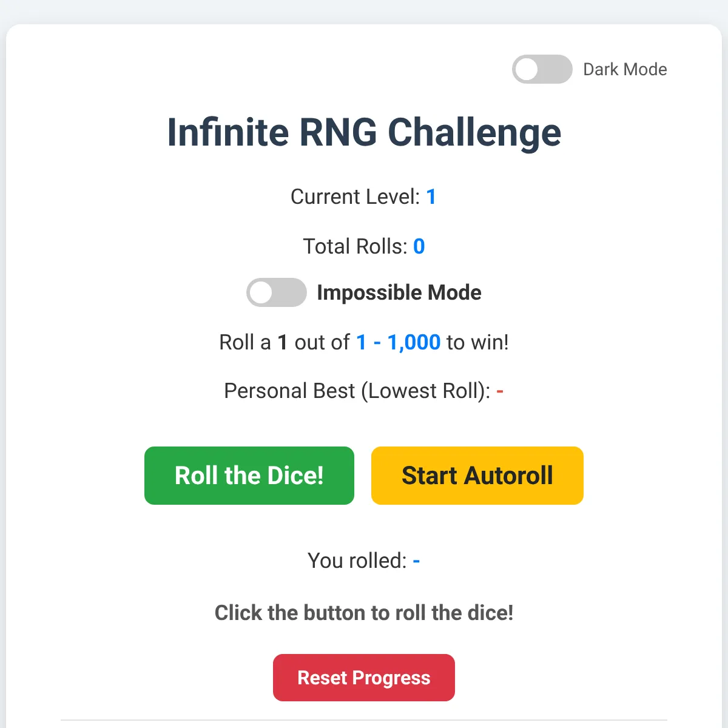Image resolution: width=728 pixels, height=728 pixels.
Task: Click the 'to win!' text
Action: click(478, 342)
